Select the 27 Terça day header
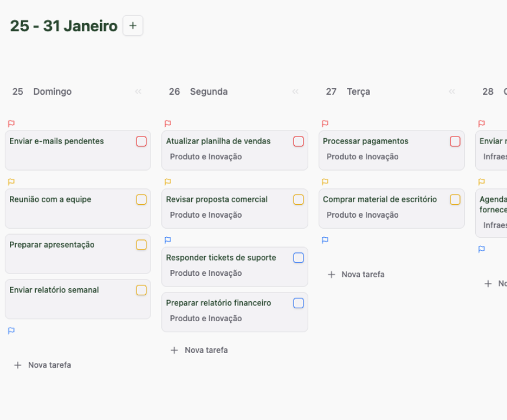The height and width of the screenshot is (420, 507). pyautogui.click(x=348, y=91)
